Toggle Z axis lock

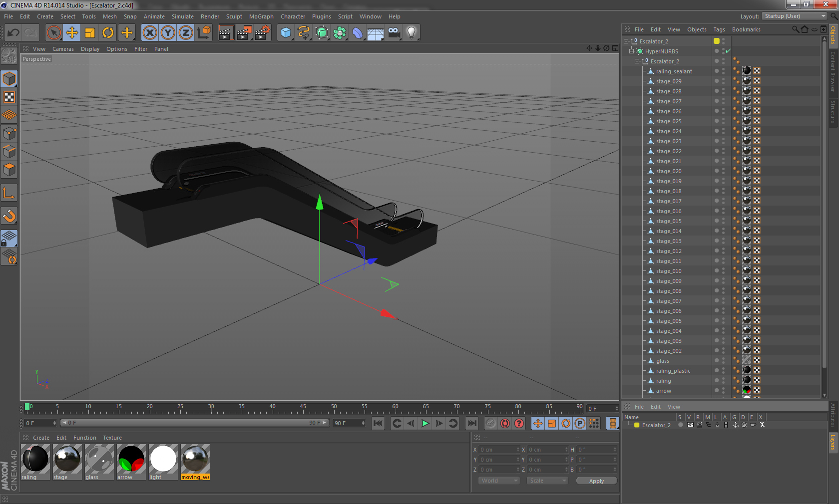pyautogui.click(x=186, y=33)
